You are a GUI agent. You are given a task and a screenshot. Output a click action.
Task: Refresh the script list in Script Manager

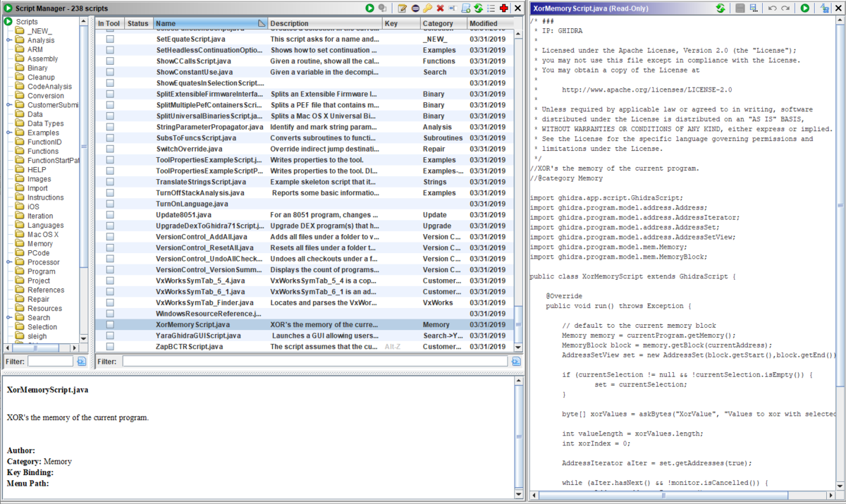coord(478,8)
